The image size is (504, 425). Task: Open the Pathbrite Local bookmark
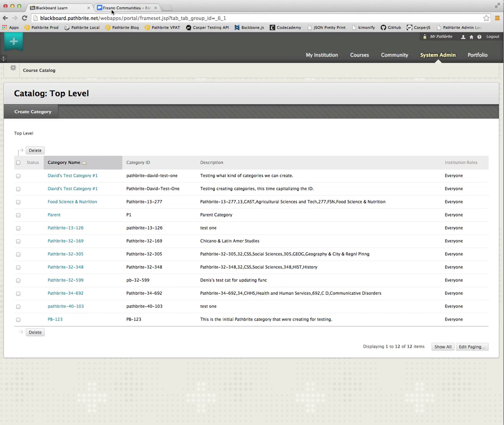point(82,28)
